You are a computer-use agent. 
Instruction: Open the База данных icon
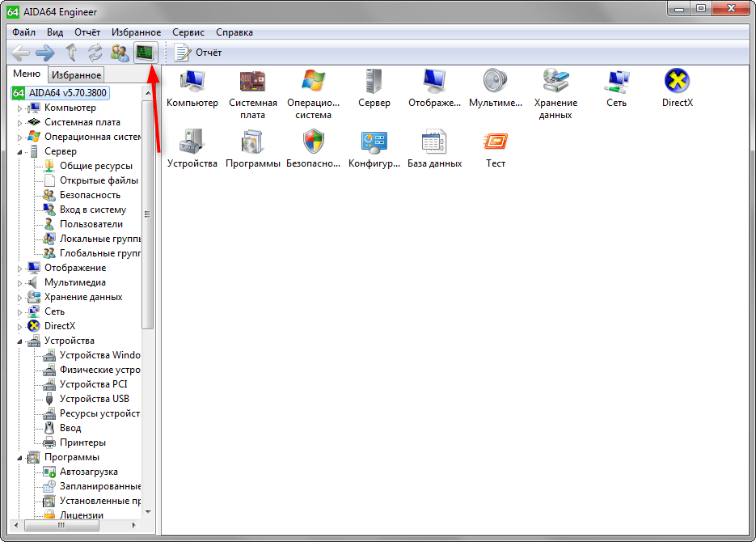[x=434, y=142]
